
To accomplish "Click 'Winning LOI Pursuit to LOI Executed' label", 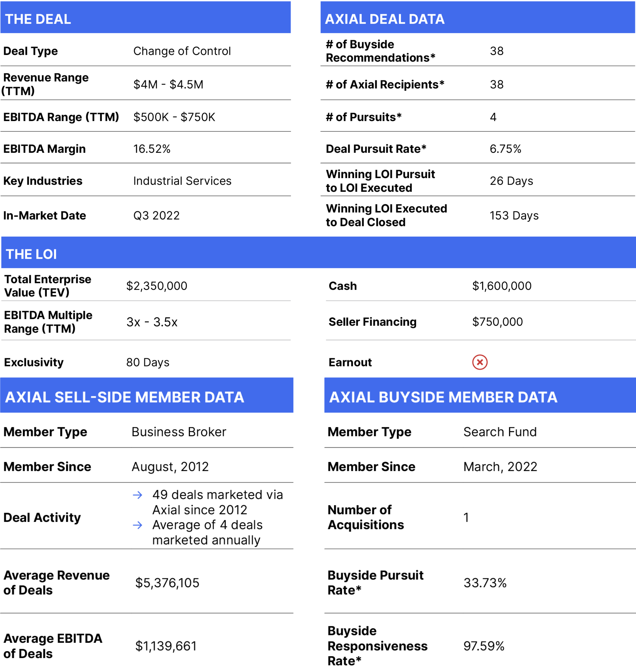I will [380, 181].
